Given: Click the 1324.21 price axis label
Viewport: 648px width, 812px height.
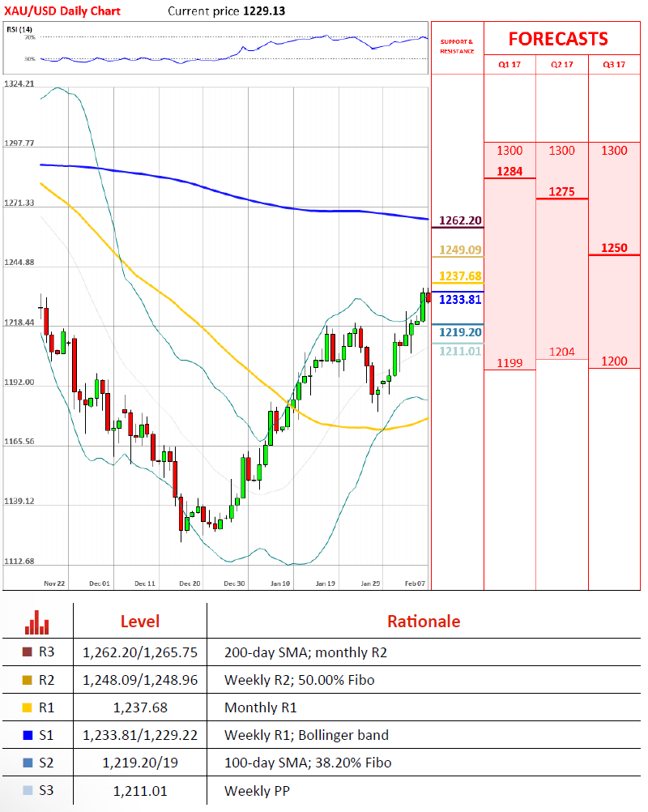Looking at the screenshot, I should tap(19, 83).
